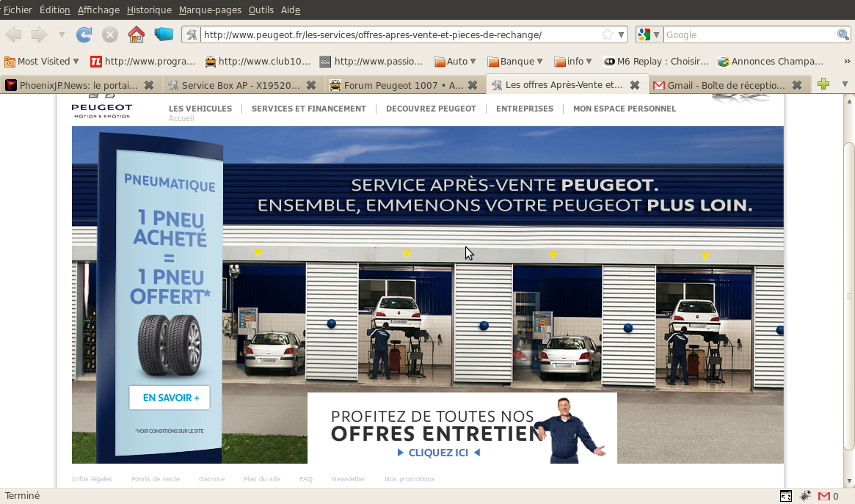Click the Accueil breadcrumb link
855x504 pixels.
181,118
